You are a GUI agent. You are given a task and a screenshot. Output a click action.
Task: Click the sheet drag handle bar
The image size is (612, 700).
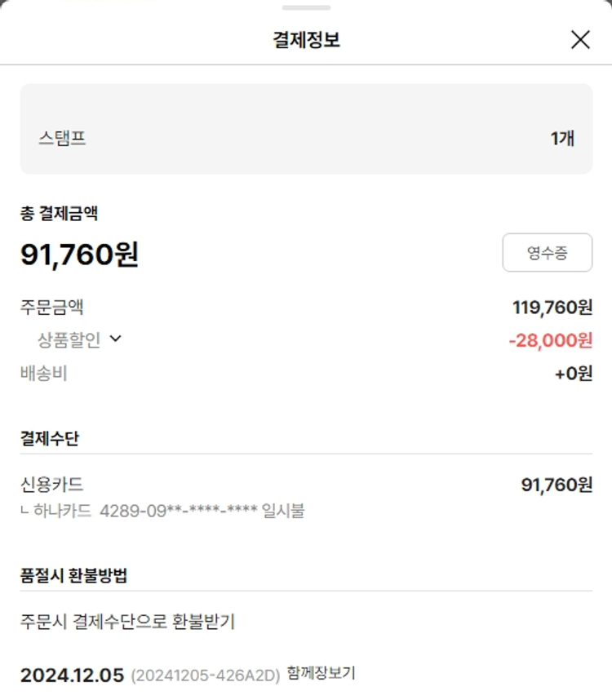[306, 7]
